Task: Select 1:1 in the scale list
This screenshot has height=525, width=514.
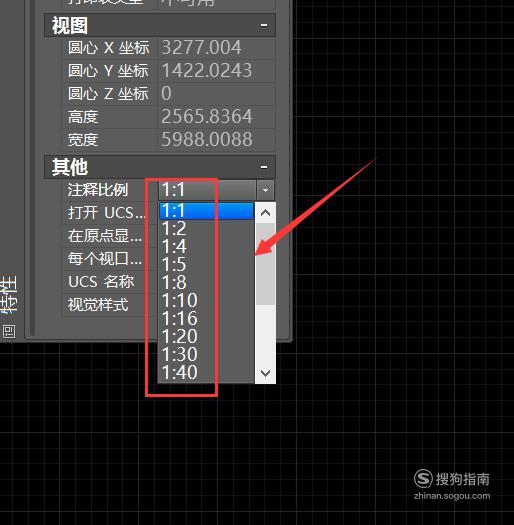Action: click(x=206, y=211)
